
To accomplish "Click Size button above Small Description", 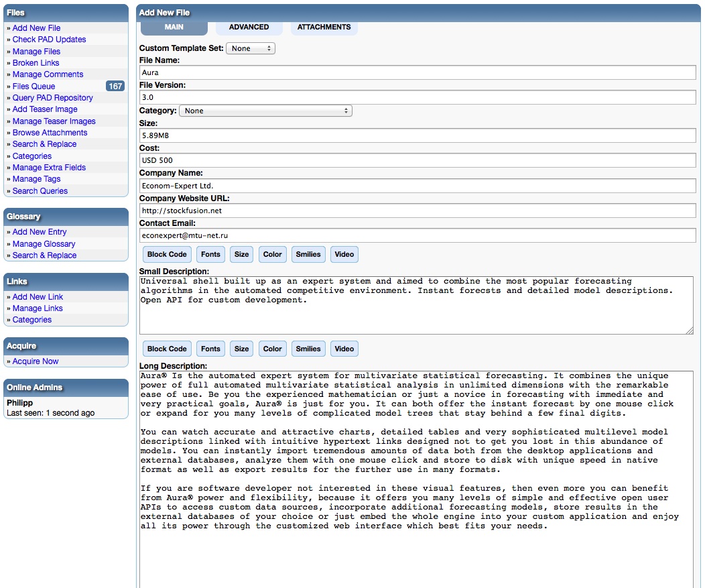I will point(241,254).
